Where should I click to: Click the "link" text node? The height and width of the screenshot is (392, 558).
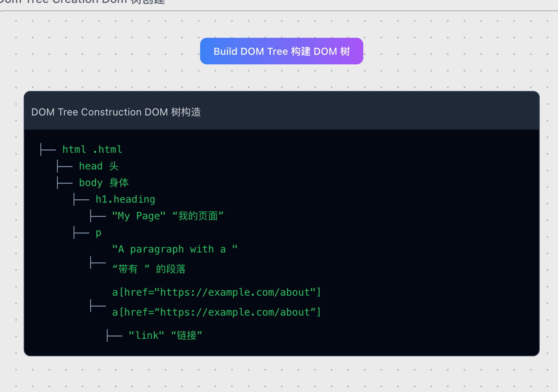coord(146,336)
